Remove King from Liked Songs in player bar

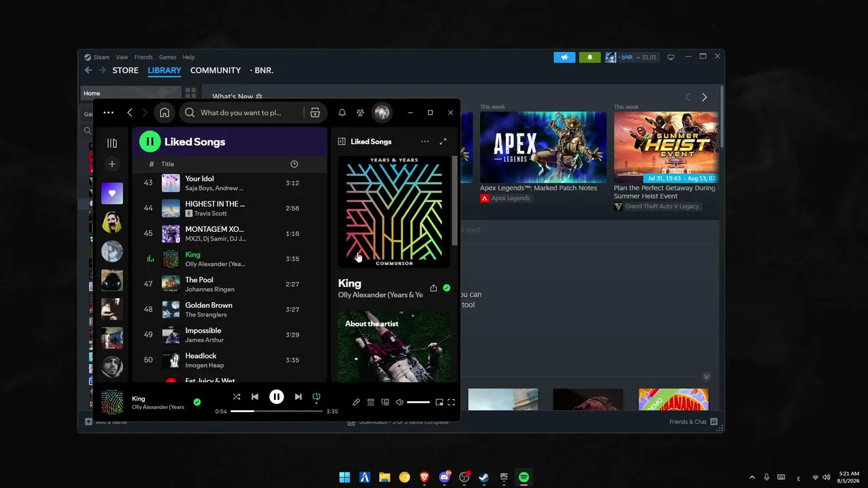pos(197,402)
